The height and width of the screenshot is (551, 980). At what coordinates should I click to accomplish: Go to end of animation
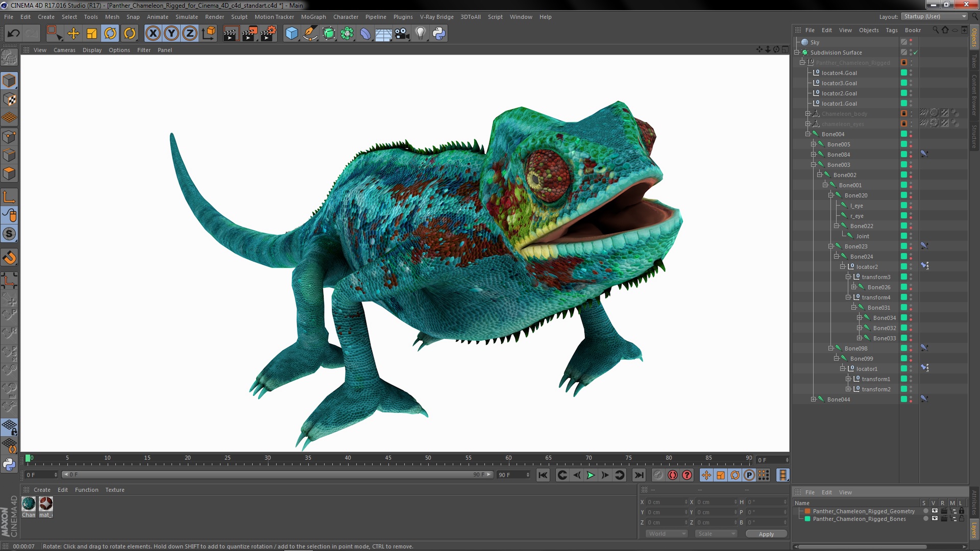coord(639,475)
